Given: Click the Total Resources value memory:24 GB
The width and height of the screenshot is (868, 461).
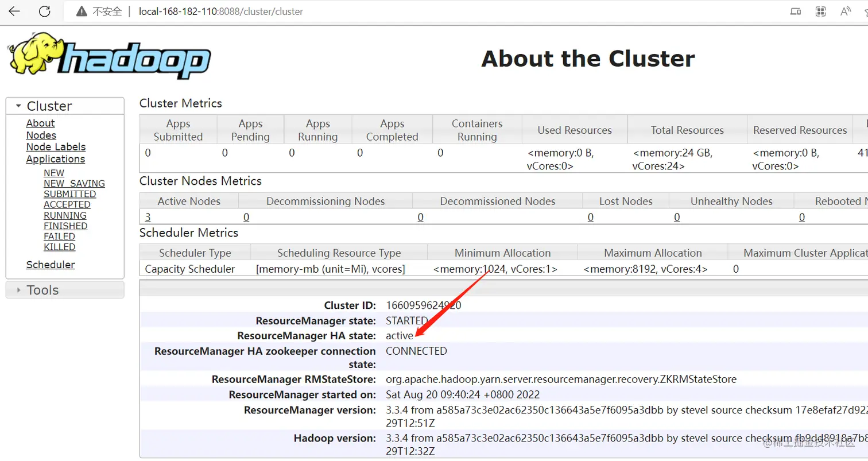Looking at the screenshot, I should click(x=672, y=160).
